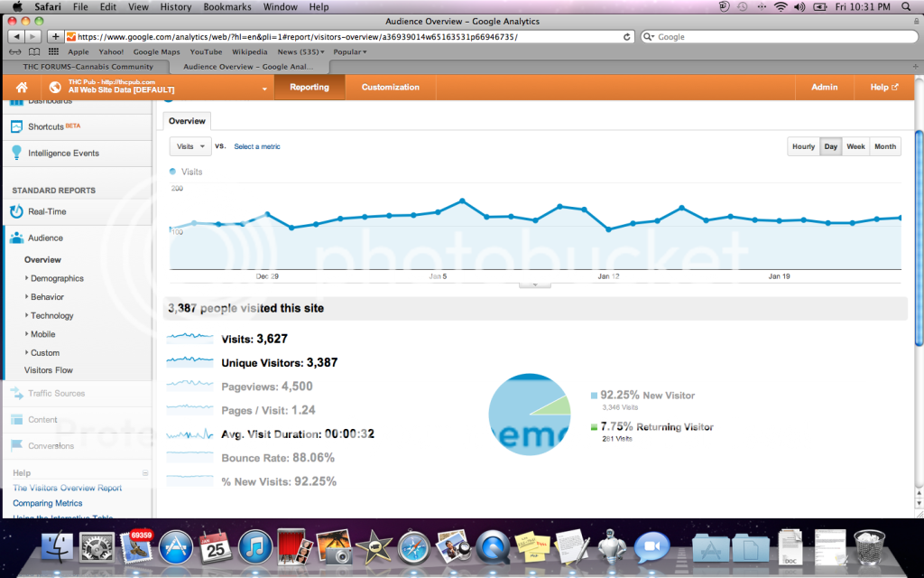Launch iTunes from the Dock
This screenshot has width=924, height=578.
(x=254, y=546)
